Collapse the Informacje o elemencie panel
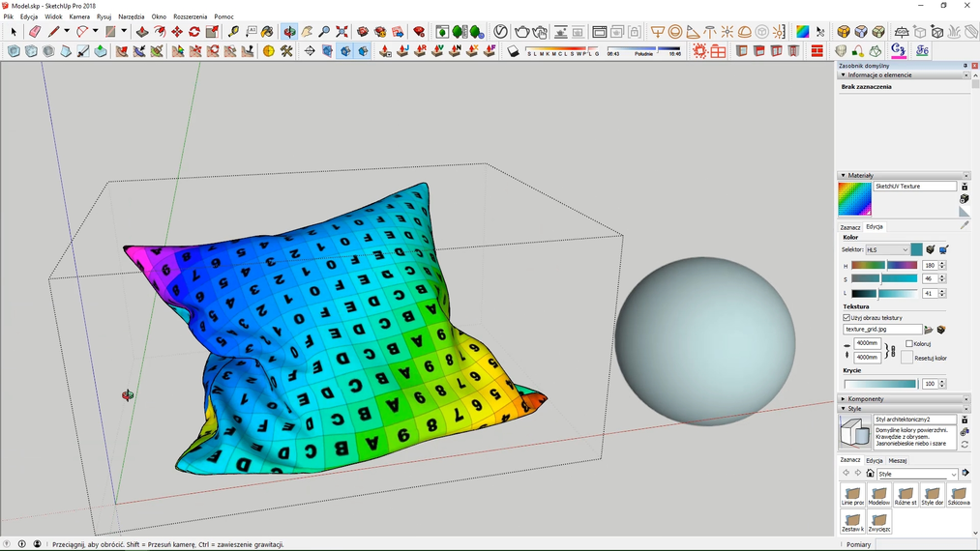This screenshot has height=551, width=980. (844, 75)
